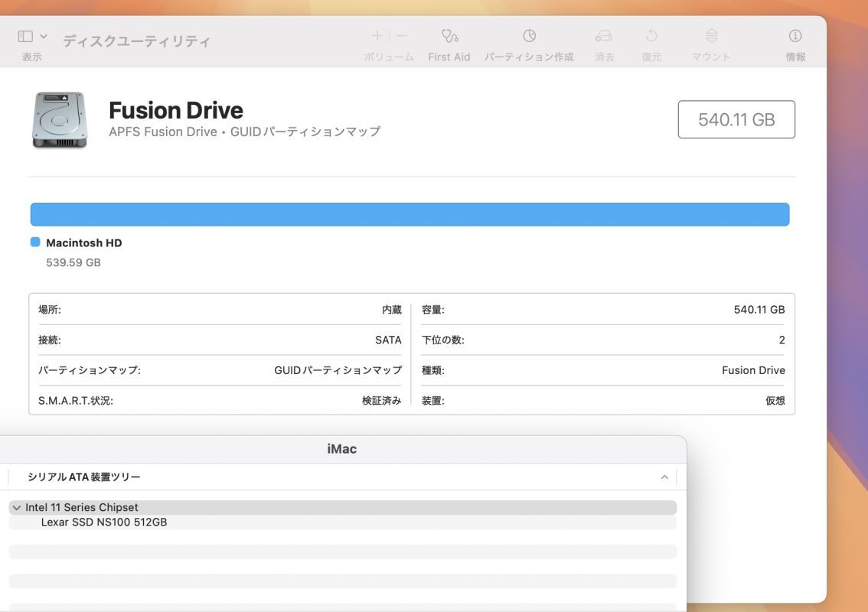Click the blue Macintosh HD usage bar
This screenshot has width=868, height=612.
[410, 215]
